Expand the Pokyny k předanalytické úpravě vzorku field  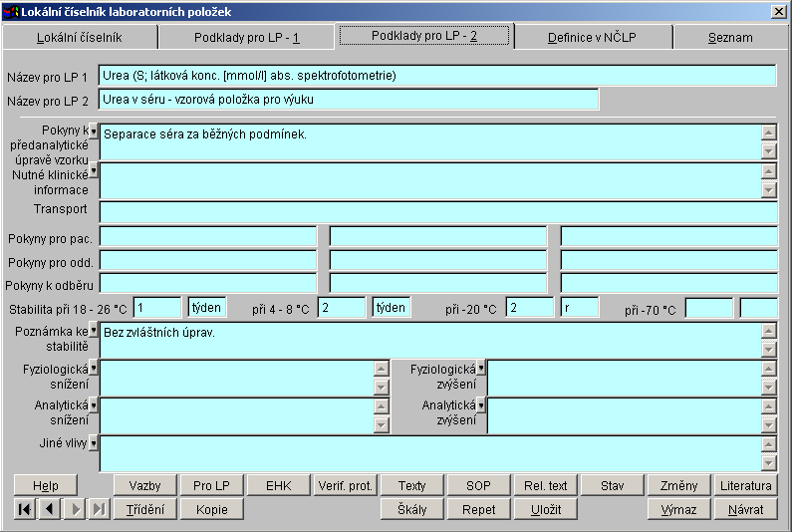click(94, 131)
